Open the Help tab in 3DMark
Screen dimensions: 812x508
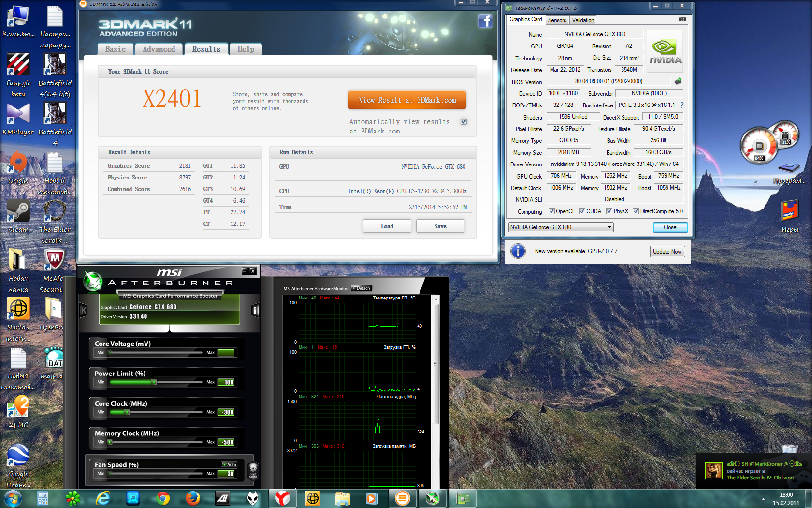246,49
